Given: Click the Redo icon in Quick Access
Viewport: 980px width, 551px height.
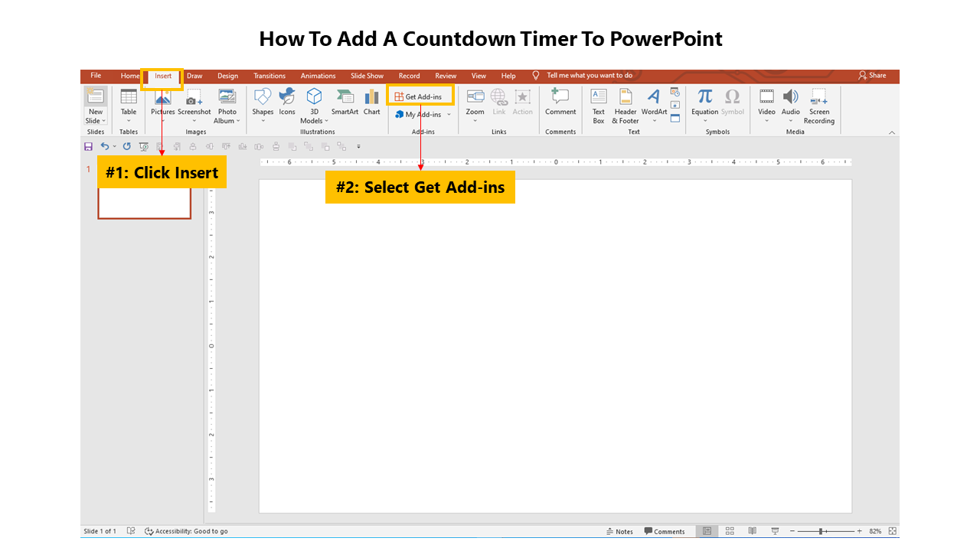Looking at the screenshot, I should tap(126, 146).
